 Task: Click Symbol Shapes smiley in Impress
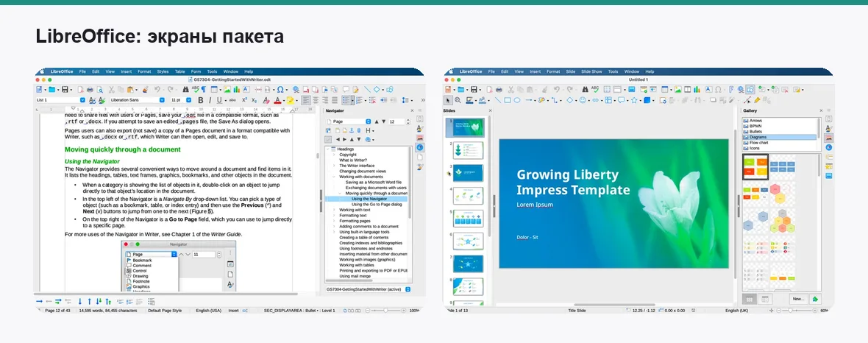pyautogui.click(x=583, y=100)
